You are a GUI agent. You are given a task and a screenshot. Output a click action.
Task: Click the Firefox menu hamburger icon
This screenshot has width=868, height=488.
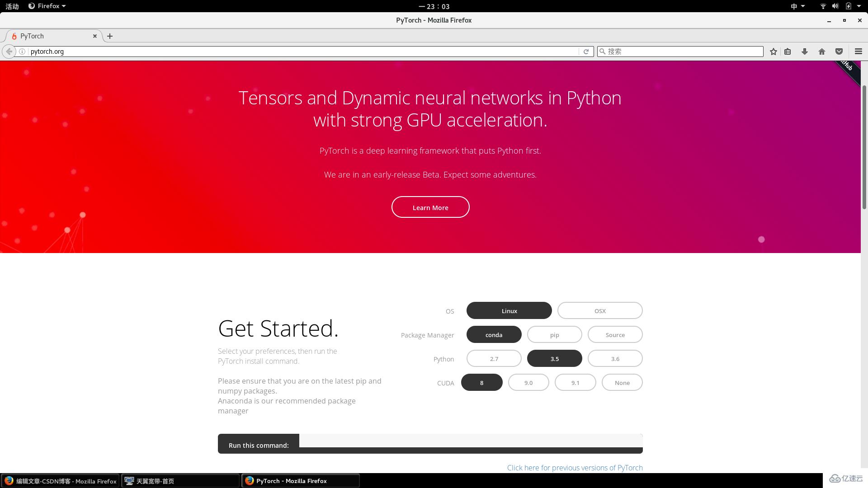coord(859,51)
